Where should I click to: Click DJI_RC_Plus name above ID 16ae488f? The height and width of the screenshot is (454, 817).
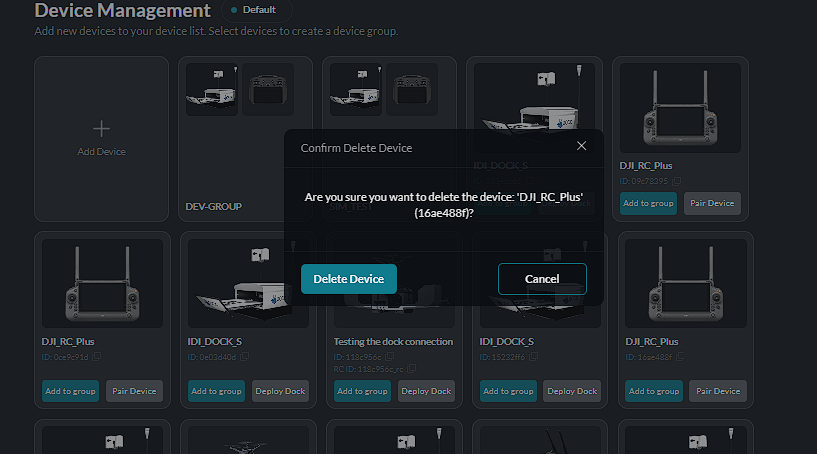point(652,341)
